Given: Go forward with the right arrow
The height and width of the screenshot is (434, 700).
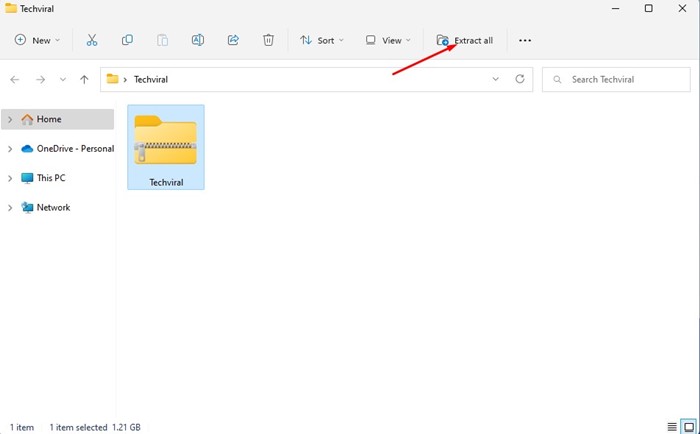Looking at the screenshot, I should point(41,79).
